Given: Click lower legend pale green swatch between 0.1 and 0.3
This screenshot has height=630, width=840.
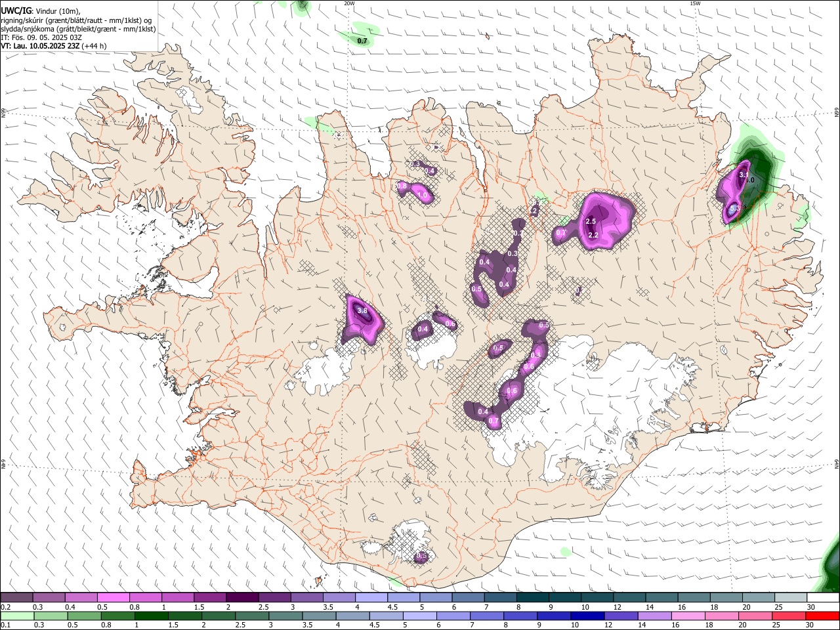Looking at the screenshot, I should click(x=17, y=616).
